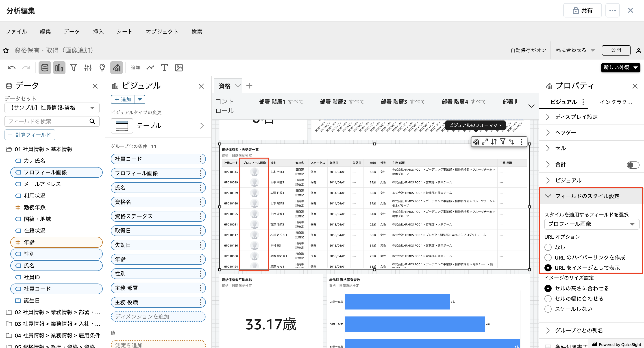Click sort arrows icon on table visual

tap(494, 142)
